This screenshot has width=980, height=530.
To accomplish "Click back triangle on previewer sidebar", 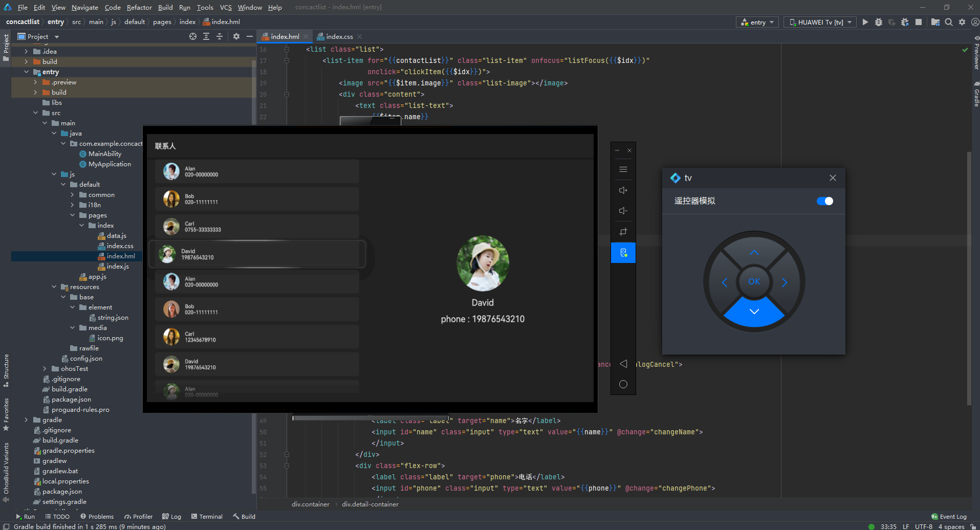I will 623,364.
